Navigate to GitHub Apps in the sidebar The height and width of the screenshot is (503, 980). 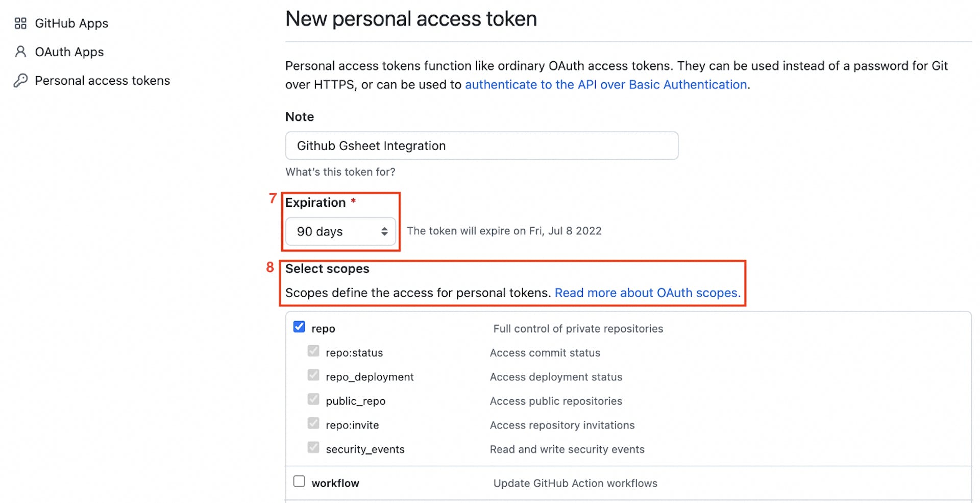point(71,23)
